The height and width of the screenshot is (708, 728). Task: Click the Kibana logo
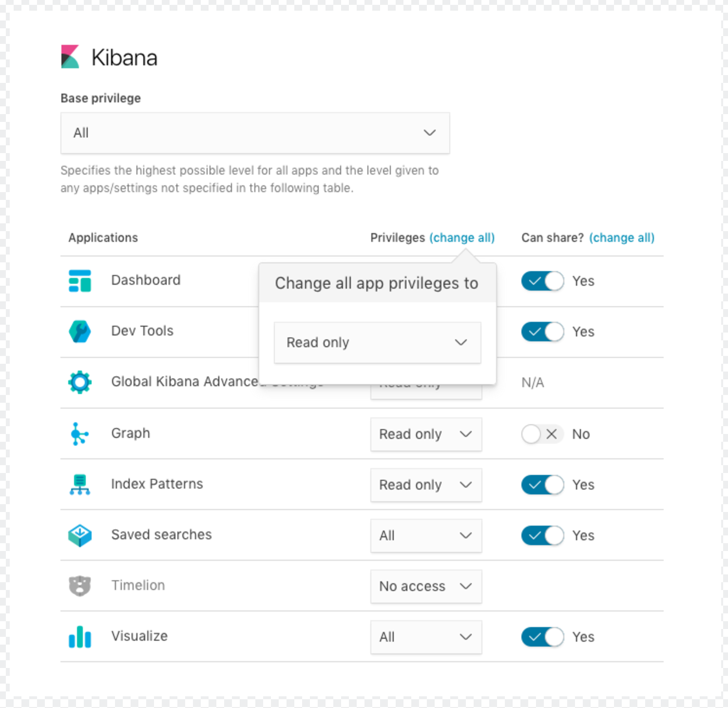(70, 56)
